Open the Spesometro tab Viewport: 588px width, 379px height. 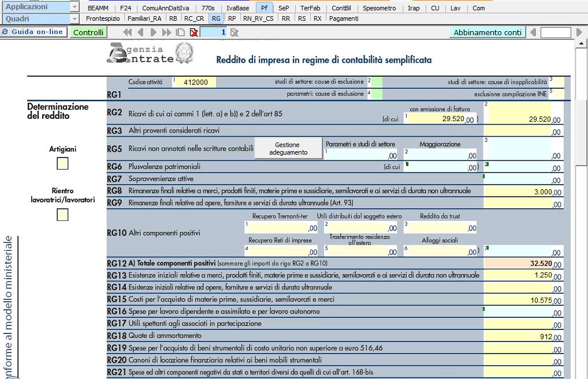pos(379,8)
